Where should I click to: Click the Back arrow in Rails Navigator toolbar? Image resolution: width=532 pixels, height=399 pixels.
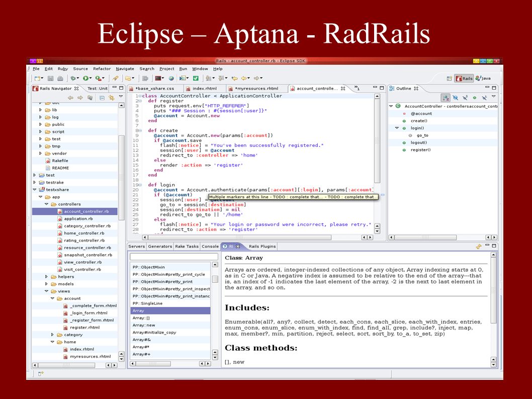[70, 98]
